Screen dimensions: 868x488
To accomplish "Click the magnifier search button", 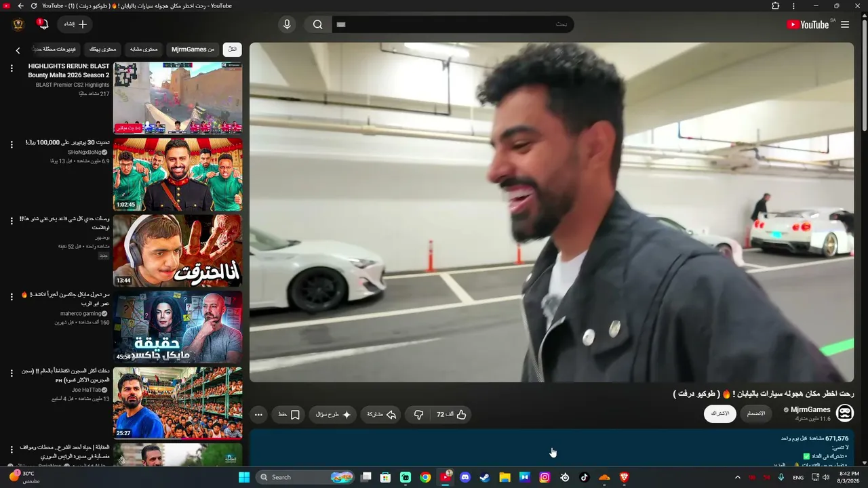I will tap(317, 24).
